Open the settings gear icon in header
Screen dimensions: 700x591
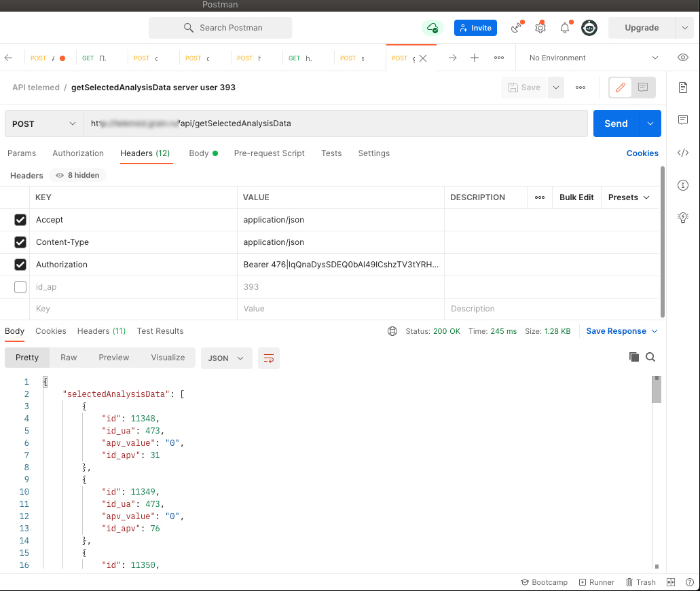click(540, 28)
